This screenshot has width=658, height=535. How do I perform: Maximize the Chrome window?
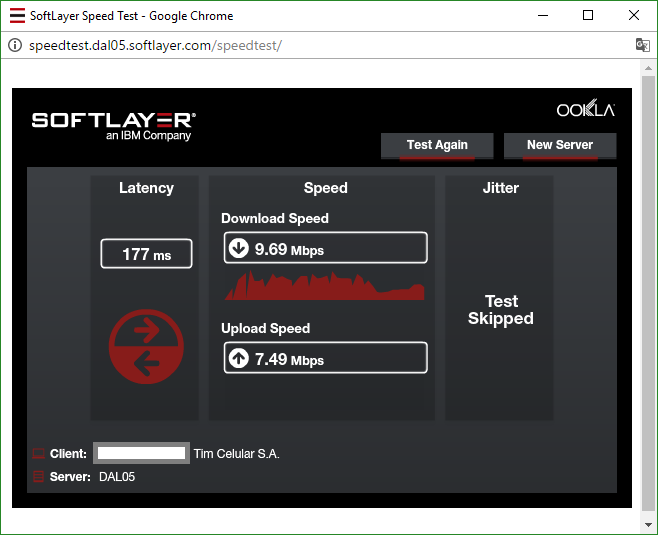pyautogui.click(x=588, y=16)
